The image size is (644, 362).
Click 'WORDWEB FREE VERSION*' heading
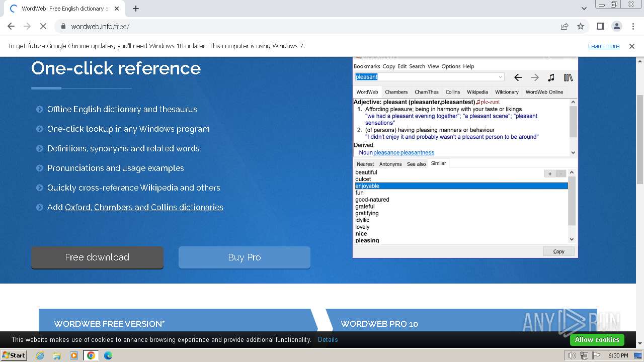(109, 324)
